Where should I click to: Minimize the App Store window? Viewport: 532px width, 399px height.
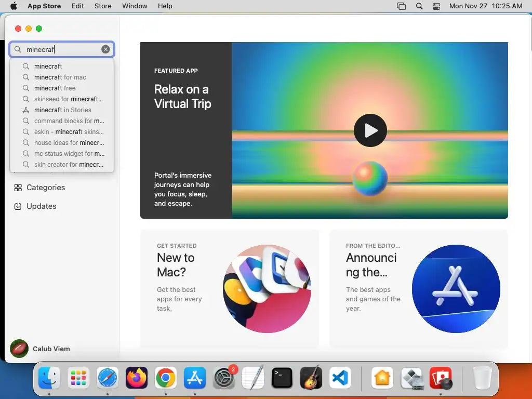(x=29, y=29)
